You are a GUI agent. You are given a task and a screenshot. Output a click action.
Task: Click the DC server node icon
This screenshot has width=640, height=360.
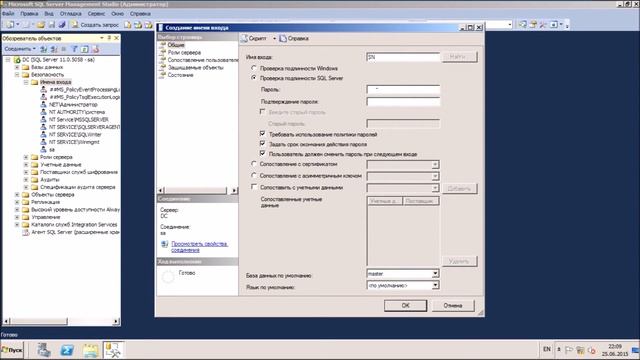pyautogui.click(x=17, y=60)
